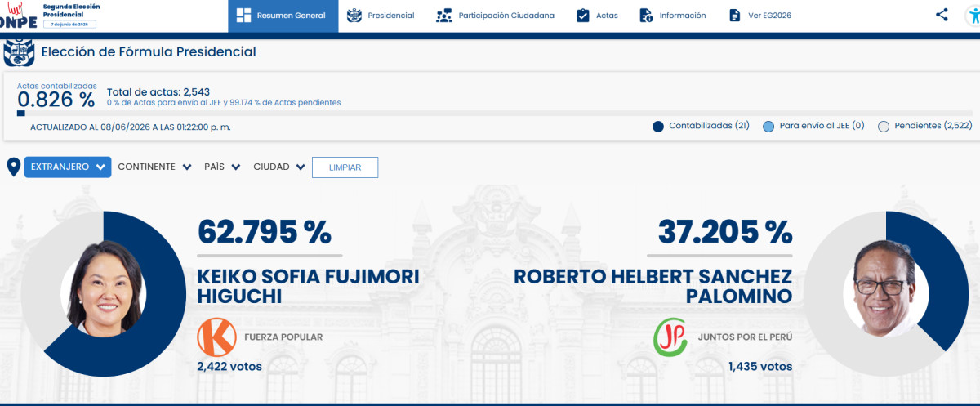Click the 2,422 votos count
This screenshot has height=406, width=980.
click(x=229, y=367)
